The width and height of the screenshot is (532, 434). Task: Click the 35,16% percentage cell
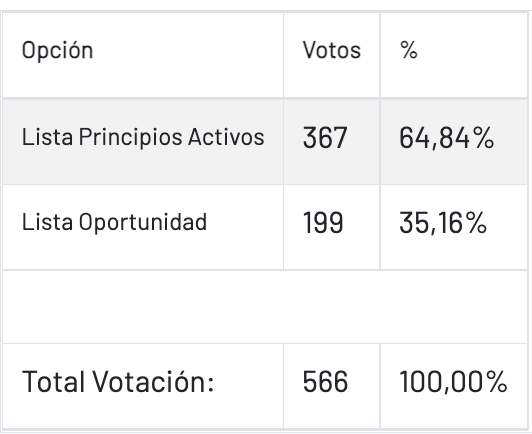(x=443, y=223)
